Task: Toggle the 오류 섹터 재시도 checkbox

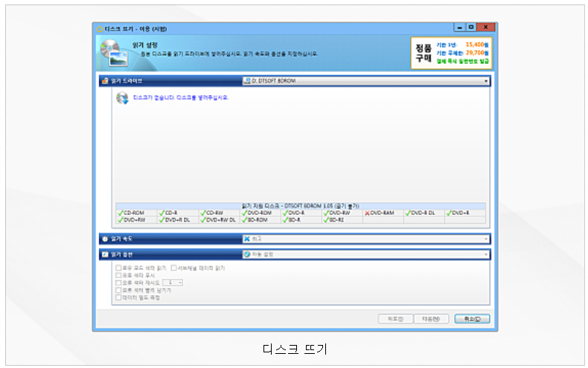Action: tap(118, 283)
